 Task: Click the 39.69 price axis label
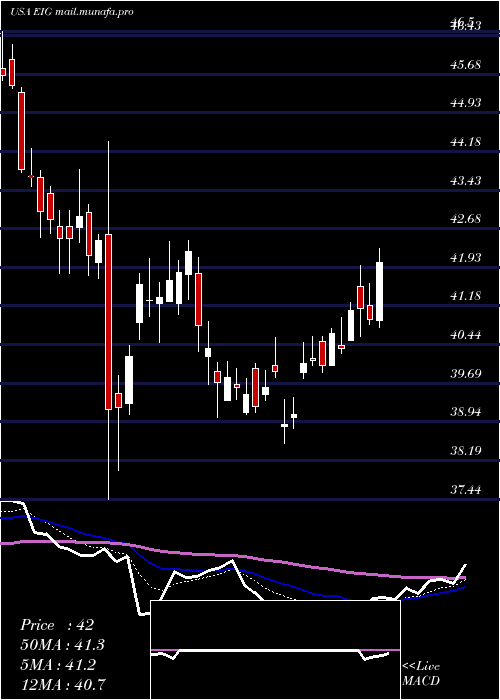(466, 374)
